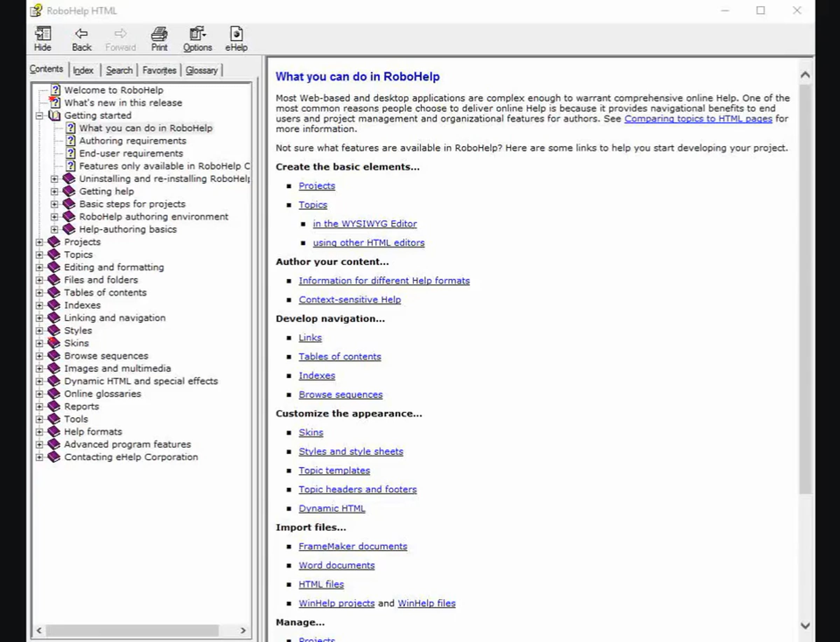Image resolution: width=840 pixels, height=642 pixels.
Task: Switch to the Index tab
Action: click(x=83, y=70)
